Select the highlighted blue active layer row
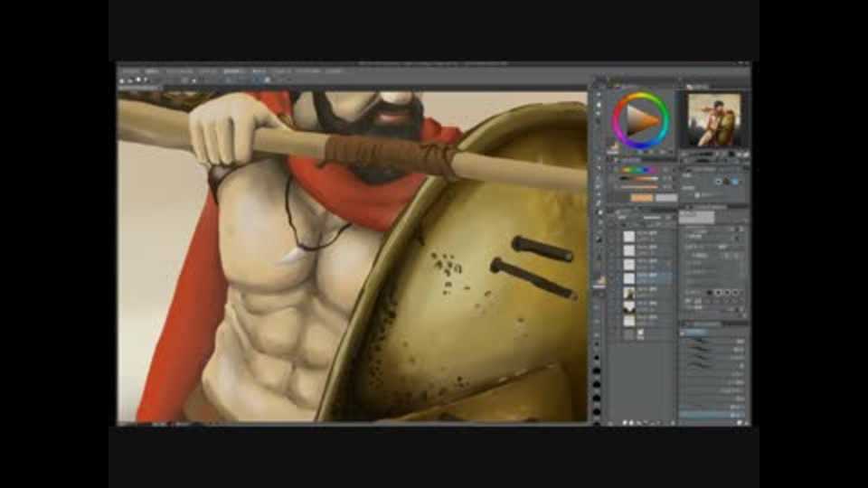Screen dimensions: 868x488 pyautogui.click(x=646, y=277)
